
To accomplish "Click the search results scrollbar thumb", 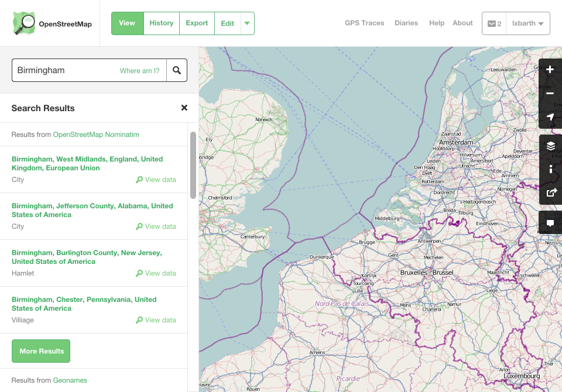I will tap(193, 165).
